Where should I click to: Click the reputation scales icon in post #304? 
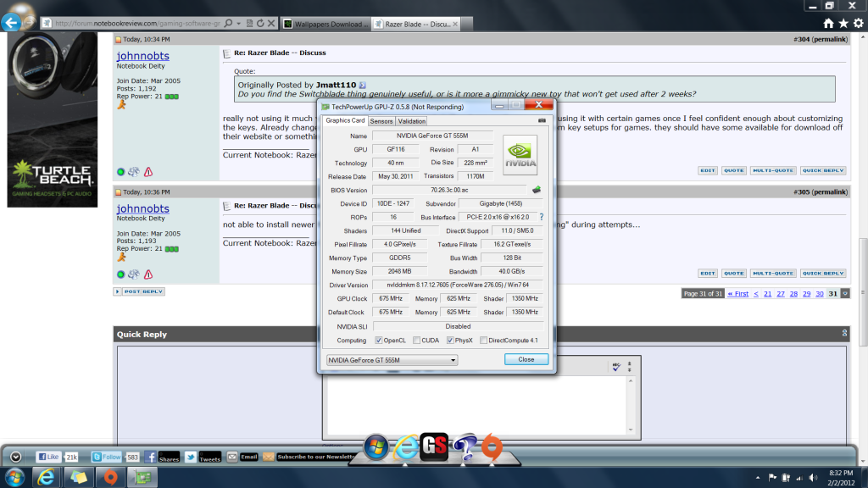tap(133, 172)
